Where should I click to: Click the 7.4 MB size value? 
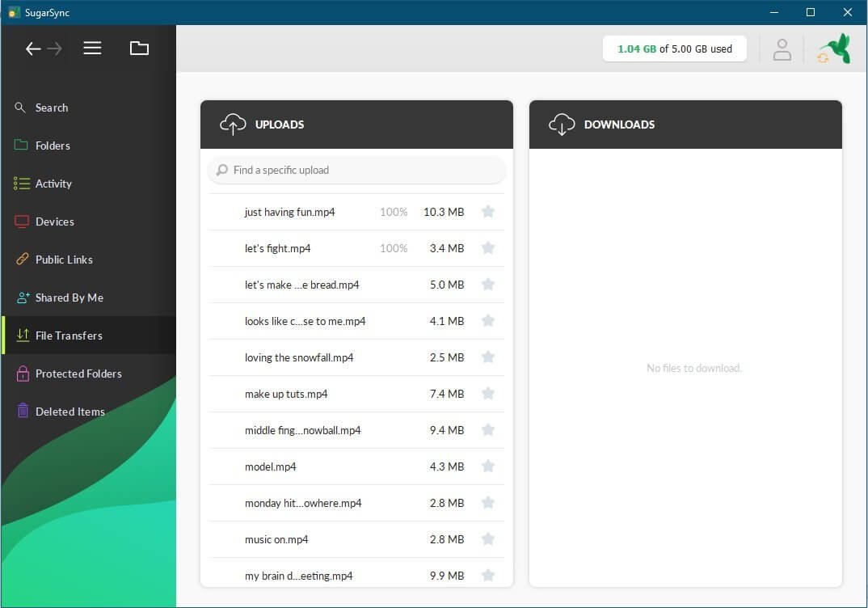(x=447, y=394)
